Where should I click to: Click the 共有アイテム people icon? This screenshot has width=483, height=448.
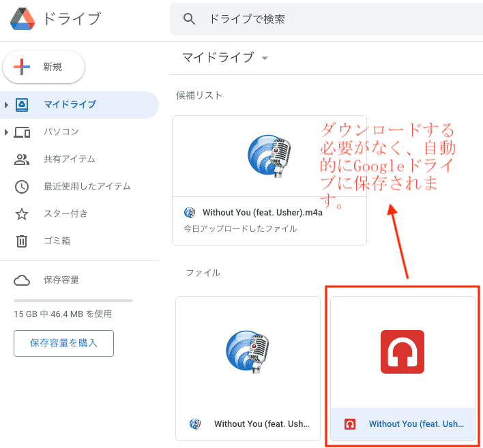(22, 159)
